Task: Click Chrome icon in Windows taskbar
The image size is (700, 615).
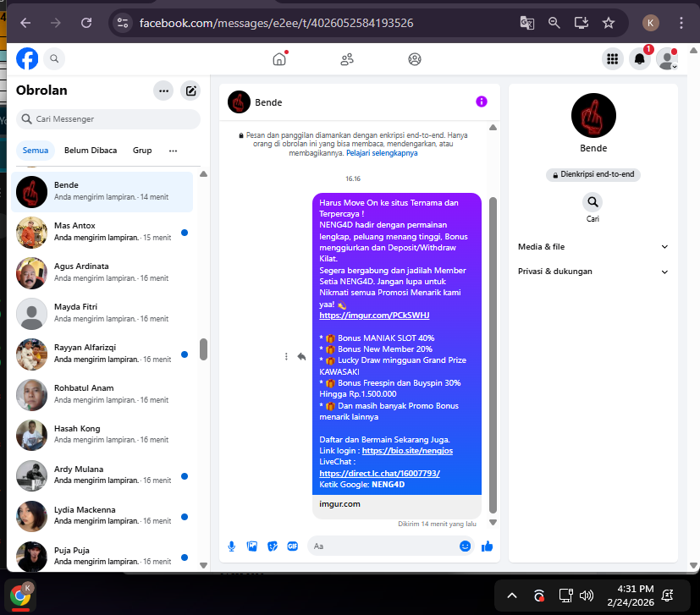Action: (x=20, y=596)
